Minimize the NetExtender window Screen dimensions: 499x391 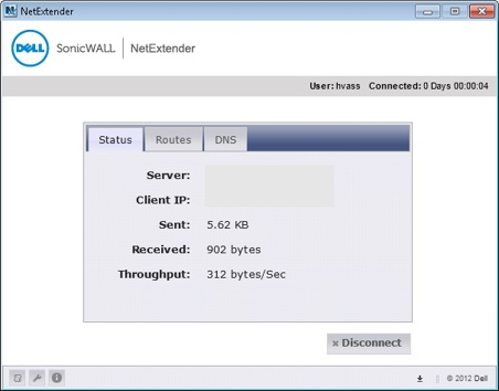[428, 12]
